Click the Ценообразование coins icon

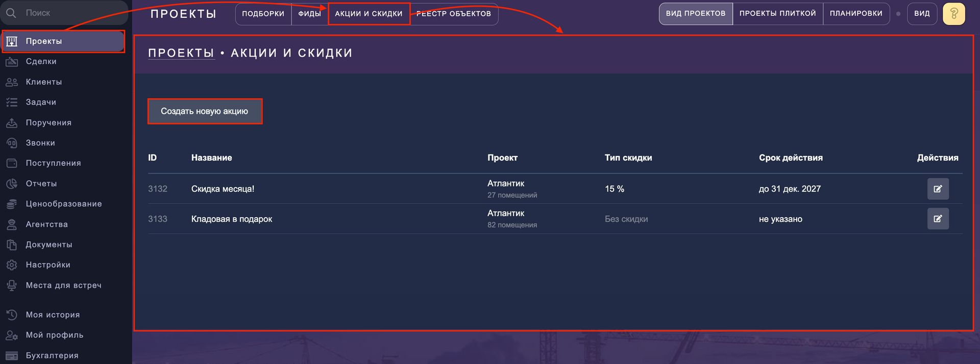click(x=12, y=204)
